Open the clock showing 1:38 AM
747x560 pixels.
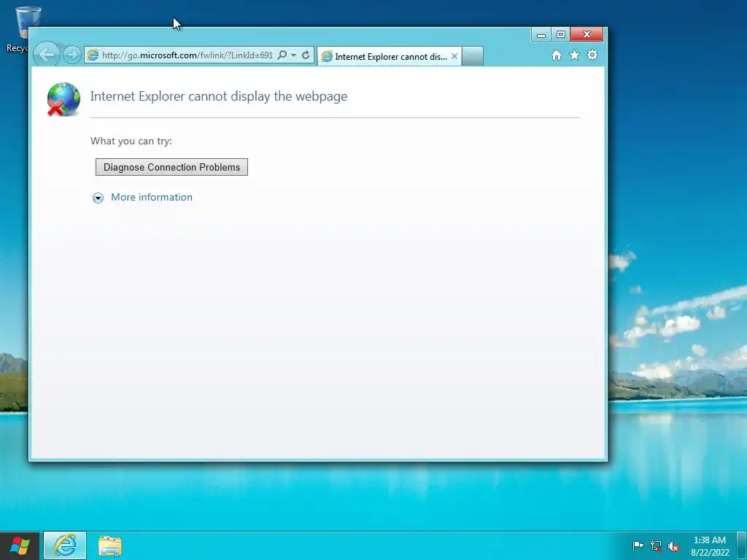coord(710,545)
